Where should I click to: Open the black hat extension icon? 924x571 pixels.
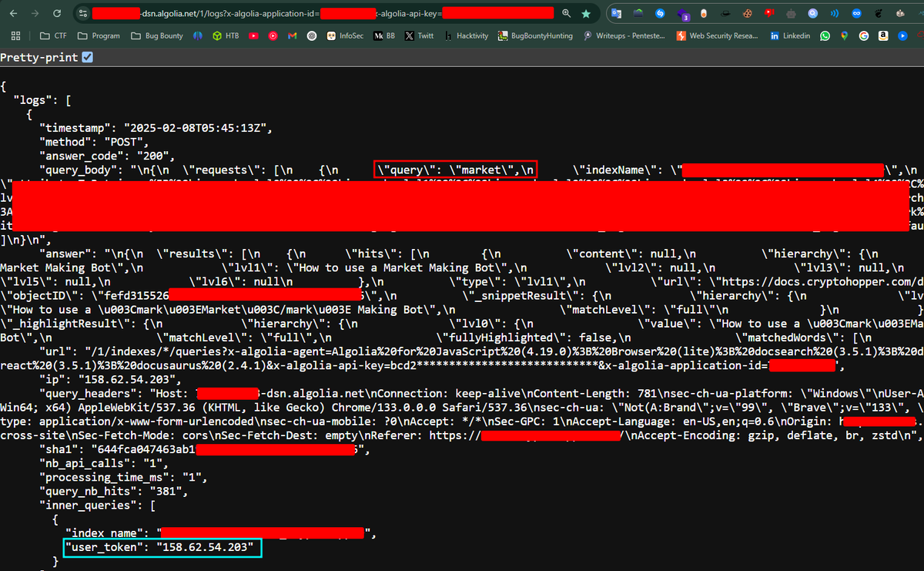[x=726, y=14]
